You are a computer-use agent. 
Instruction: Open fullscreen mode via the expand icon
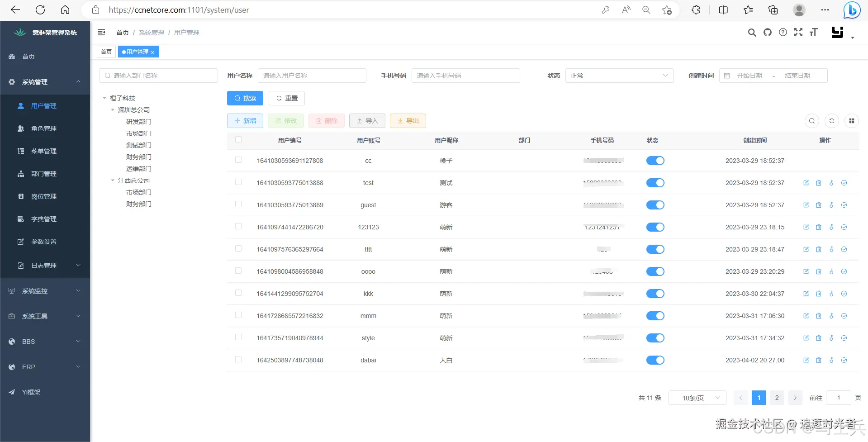(798, 32)
